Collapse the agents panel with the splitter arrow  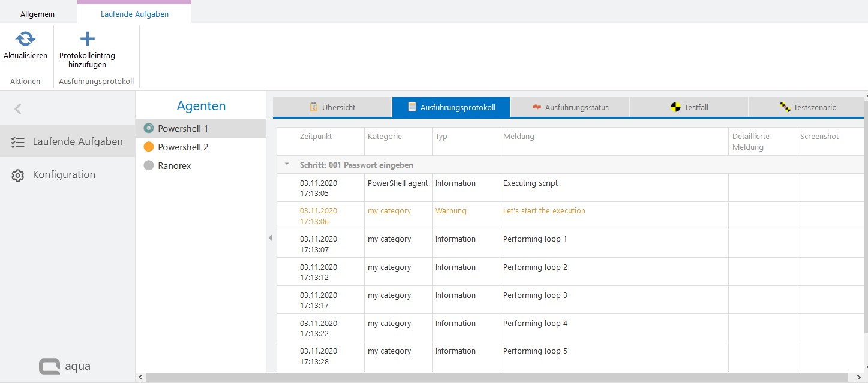tap(270, 238)
